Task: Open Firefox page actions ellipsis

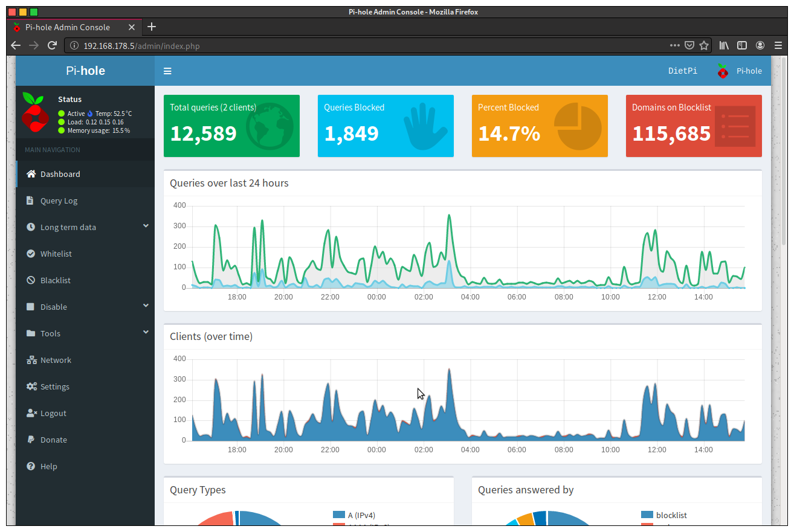Action: [675, 45]
